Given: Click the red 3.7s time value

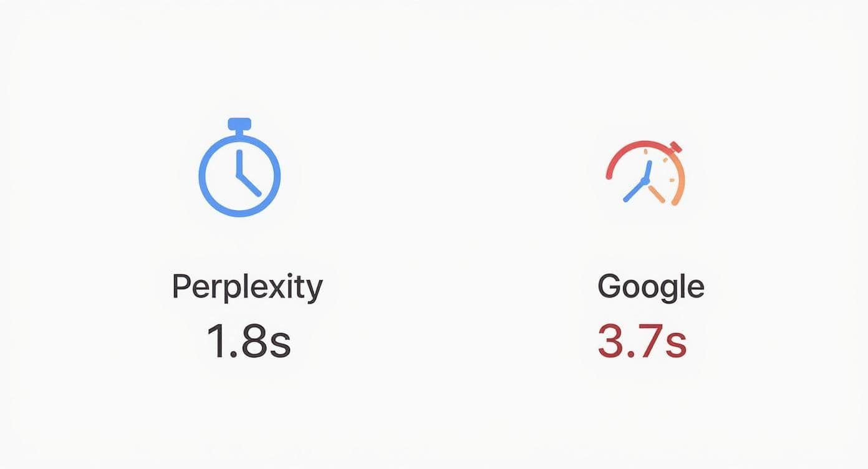Looking at the screenshot, I should pyautogui.click(x=642, y=341).
